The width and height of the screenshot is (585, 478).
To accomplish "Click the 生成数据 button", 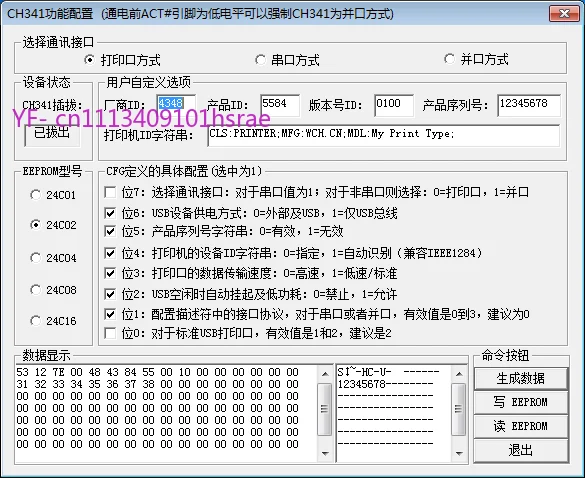I will pos(521,379).
